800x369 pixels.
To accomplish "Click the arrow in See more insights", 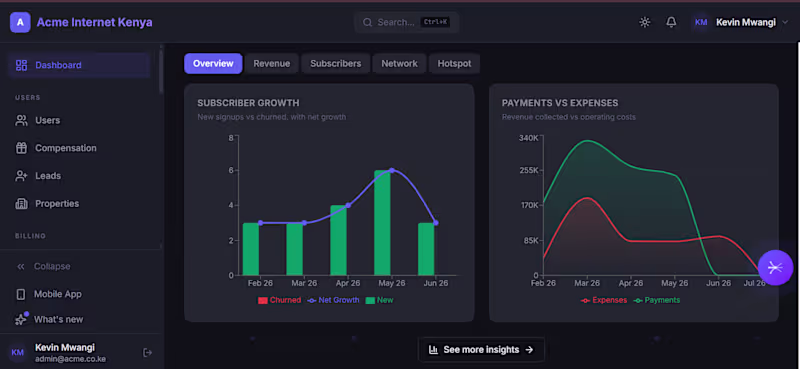I will (x=530, y=350).
